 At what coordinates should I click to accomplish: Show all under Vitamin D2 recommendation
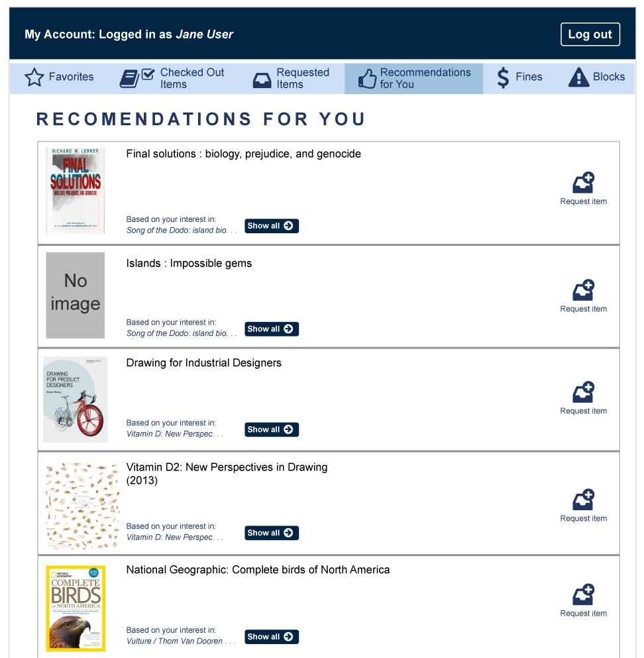click(272, 533)
